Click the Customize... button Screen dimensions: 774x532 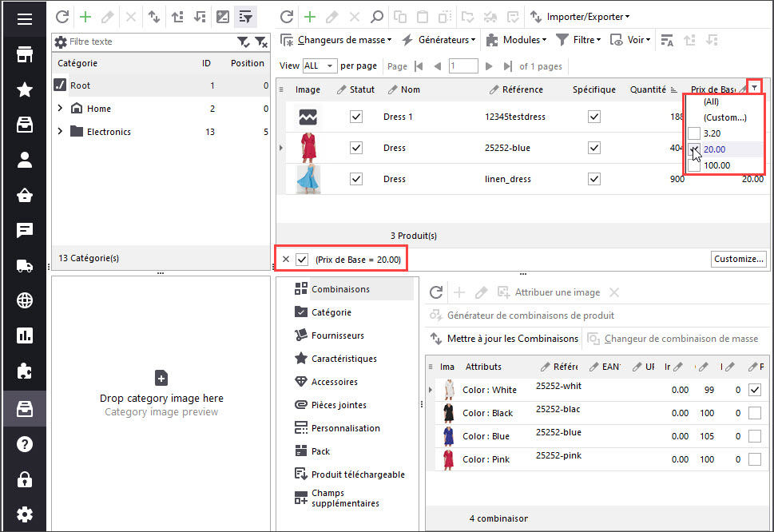click(x=739, y=259)
